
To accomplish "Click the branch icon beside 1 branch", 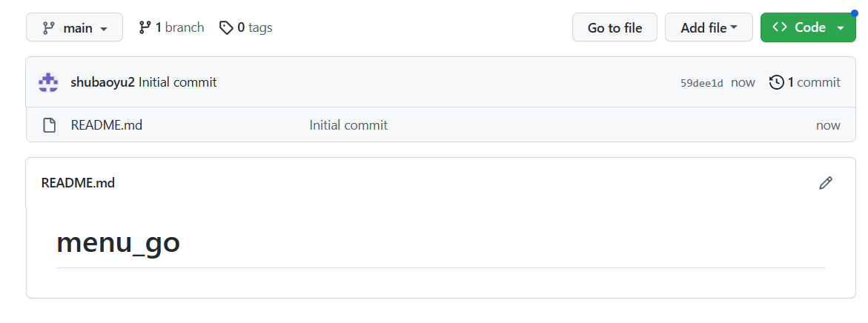I will 145,27.
